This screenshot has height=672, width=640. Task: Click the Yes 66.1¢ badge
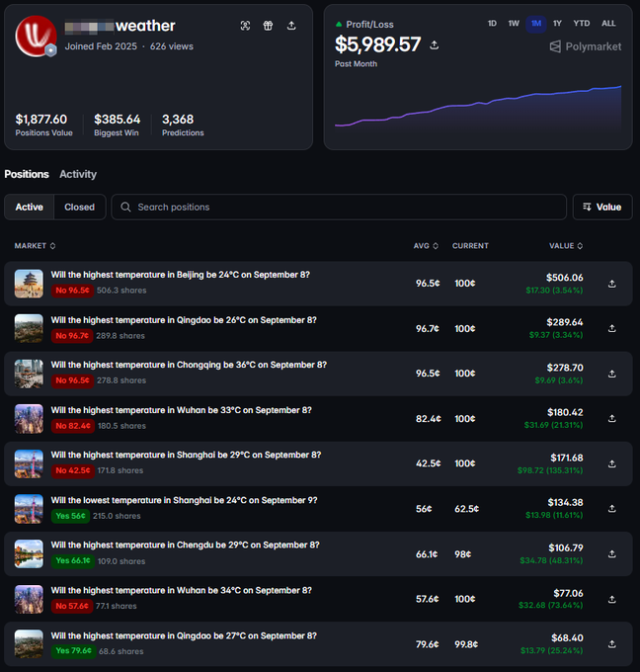[x=73, y=560]
